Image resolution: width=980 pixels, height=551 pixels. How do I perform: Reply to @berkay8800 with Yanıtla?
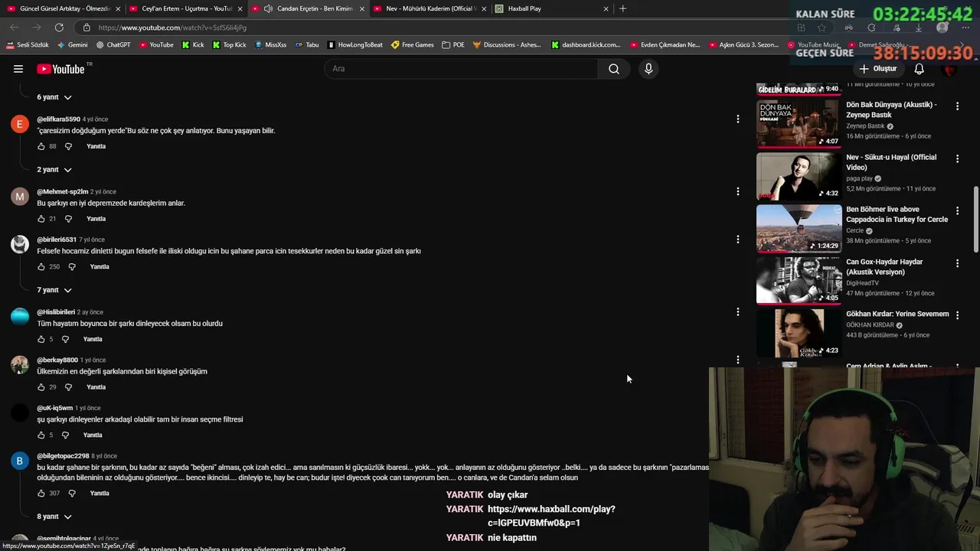click(96, 387)
